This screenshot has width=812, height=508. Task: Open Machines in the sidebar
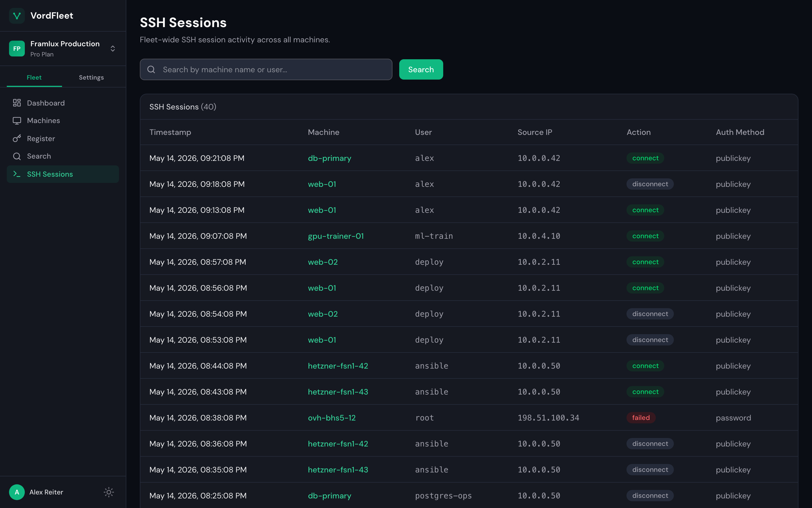point(63,121)
